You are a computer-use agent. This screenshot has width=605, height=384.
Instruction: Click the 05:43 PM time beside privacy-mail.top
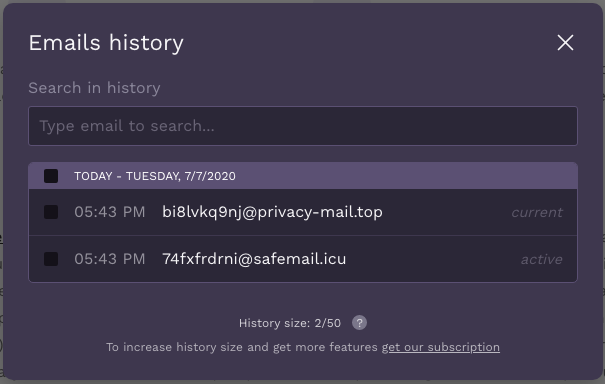[x=110, y=212]
